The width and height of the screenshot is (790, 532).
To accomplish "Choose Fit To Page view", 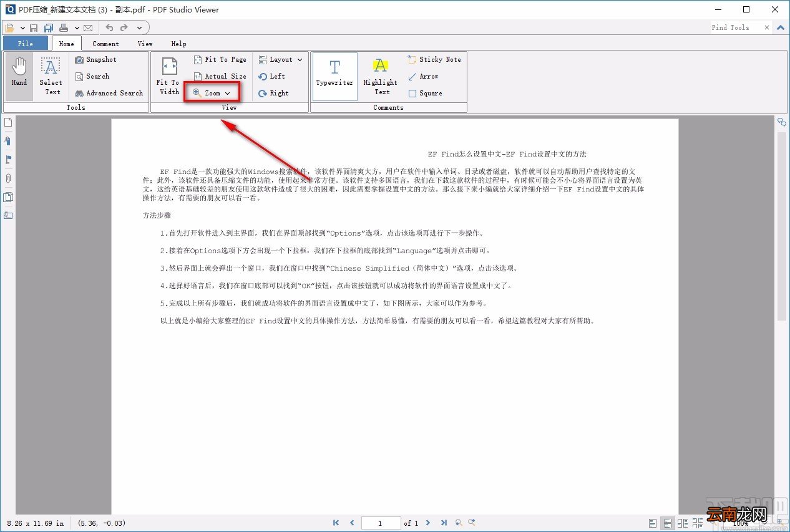I will [x=220, y=59].
